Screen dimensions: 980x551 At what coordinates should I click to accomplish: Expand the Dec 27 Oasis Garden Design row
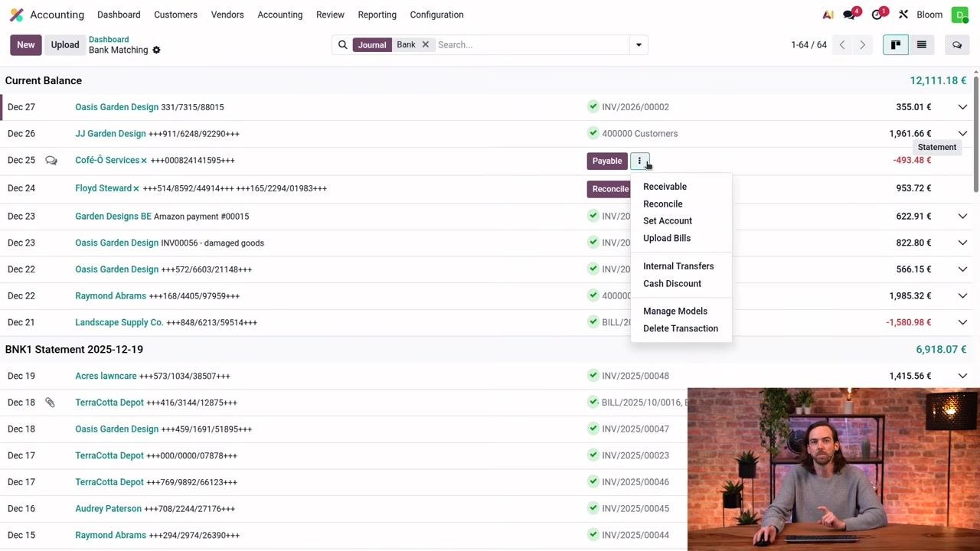[x=962, y=107]
